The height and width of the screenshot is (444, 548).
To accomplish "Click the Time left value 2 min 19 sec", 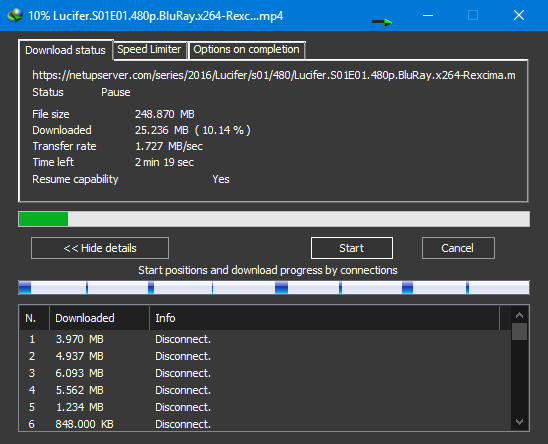I will 164,162.
